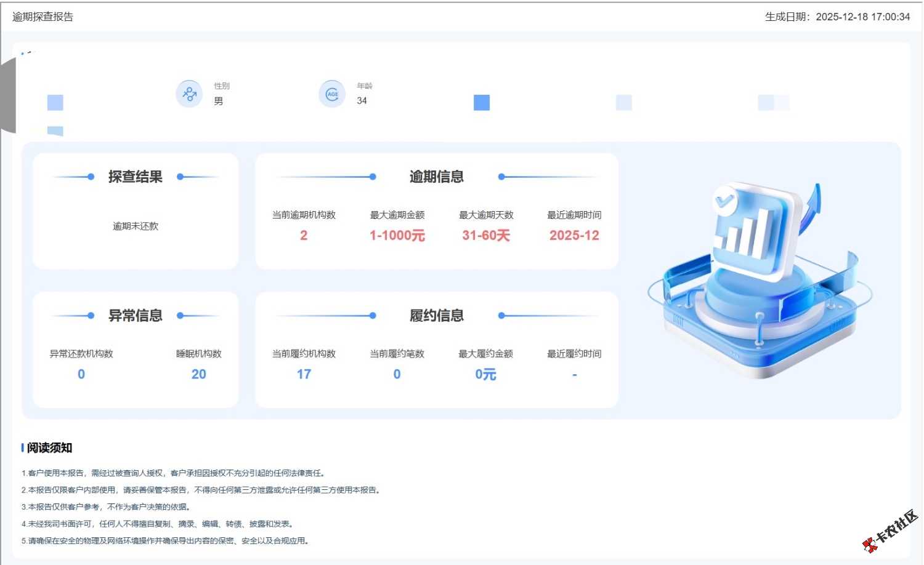Click the 卡农社区 watermark logo
Viewport: 924px width, 565px height.
coord(890,531)
